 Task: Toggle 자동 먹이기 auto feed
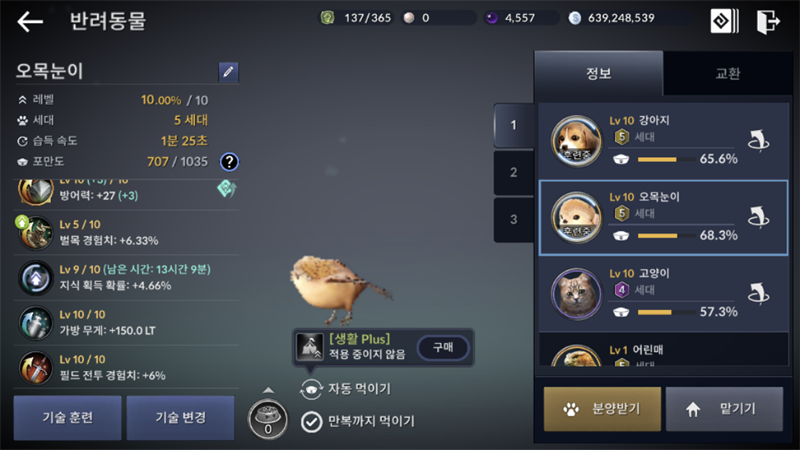click(x=311, y=389)
